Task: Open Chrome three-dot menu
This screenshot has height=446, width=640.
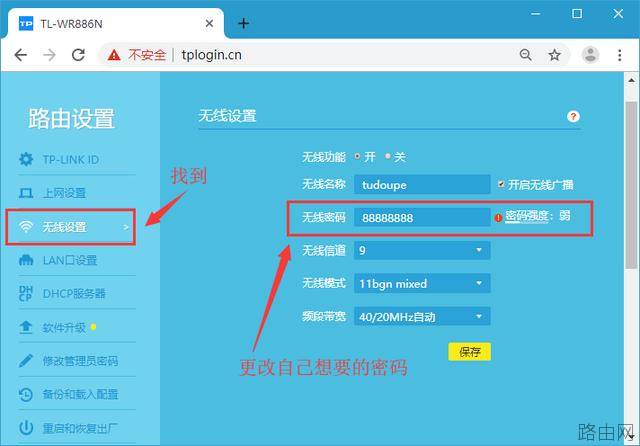Action: pyautogui.click(x=620, y=55)
